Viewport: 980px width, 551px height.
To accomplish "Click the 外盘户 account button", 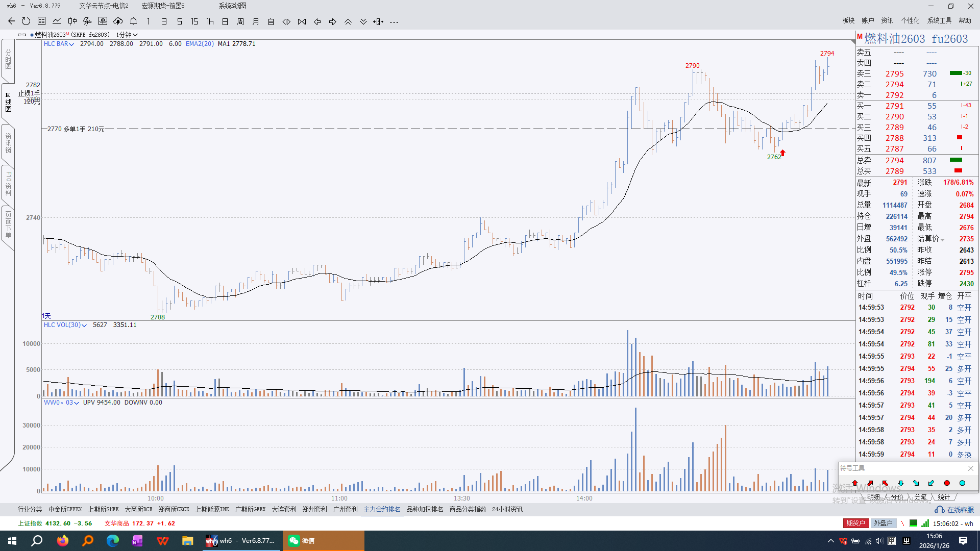I will tap(884, 523).
